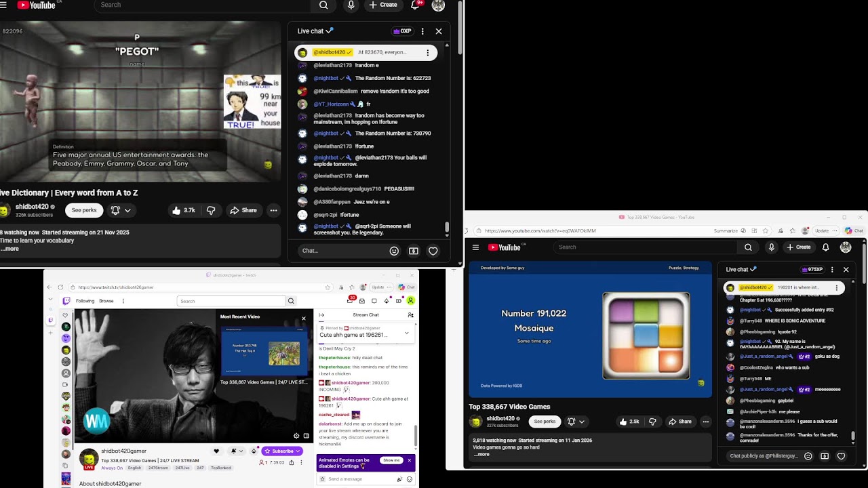Close Most Recent Video overlay on Twitch
Image resolution: width=868 pixels, height=488 pixels.
point(303,317)
